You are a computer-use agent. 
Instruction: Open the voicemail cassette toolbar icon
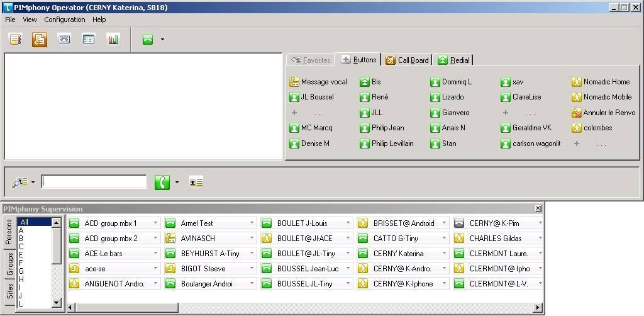click(x=64, y=40)
